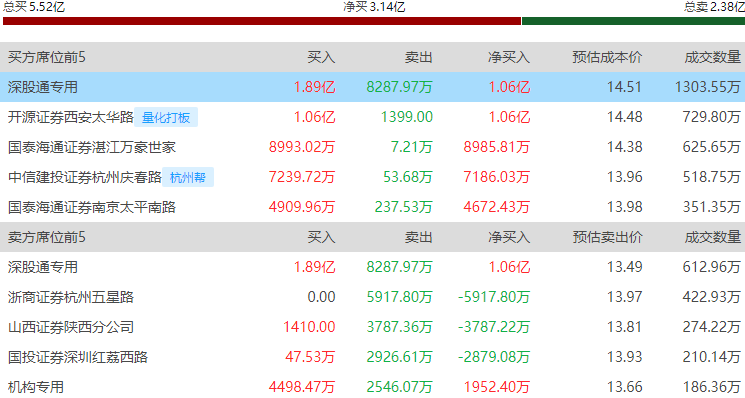This screenshot has height=398, width=745.
Task: Click the 1952.40万 net buy value
Action: point(497,387)
